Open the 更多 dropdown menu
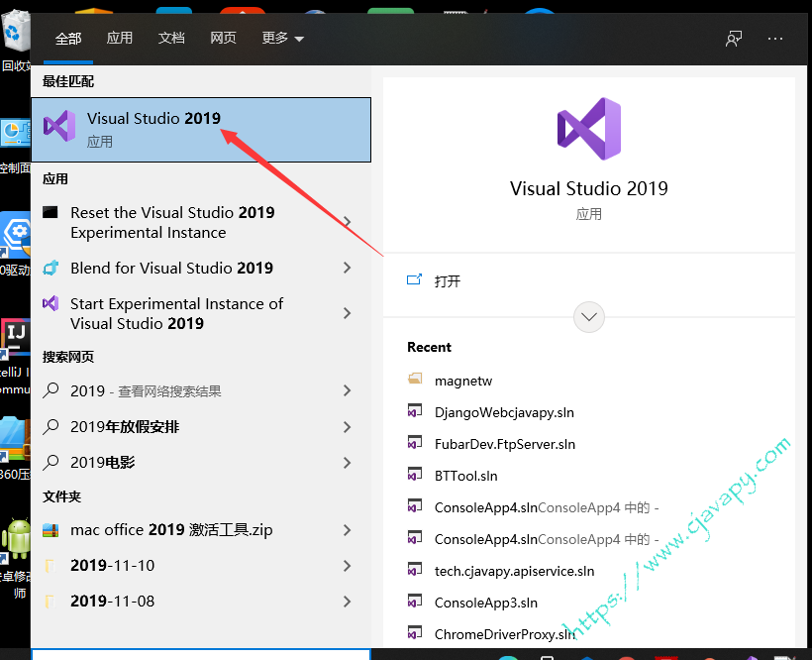The image size is (812, 660). (283, 38)
